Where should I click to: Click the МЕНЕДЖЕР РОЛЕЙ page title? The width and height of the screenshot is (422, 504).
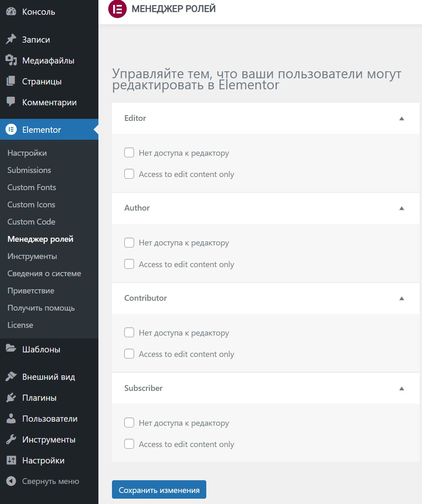(x=173, y=9)
